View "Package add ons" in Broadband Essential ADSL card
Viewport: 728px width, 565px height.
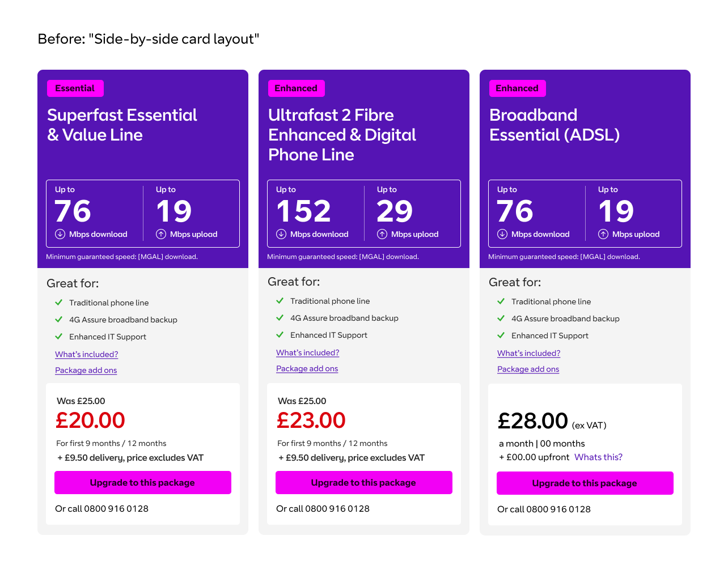pos(528,369)
